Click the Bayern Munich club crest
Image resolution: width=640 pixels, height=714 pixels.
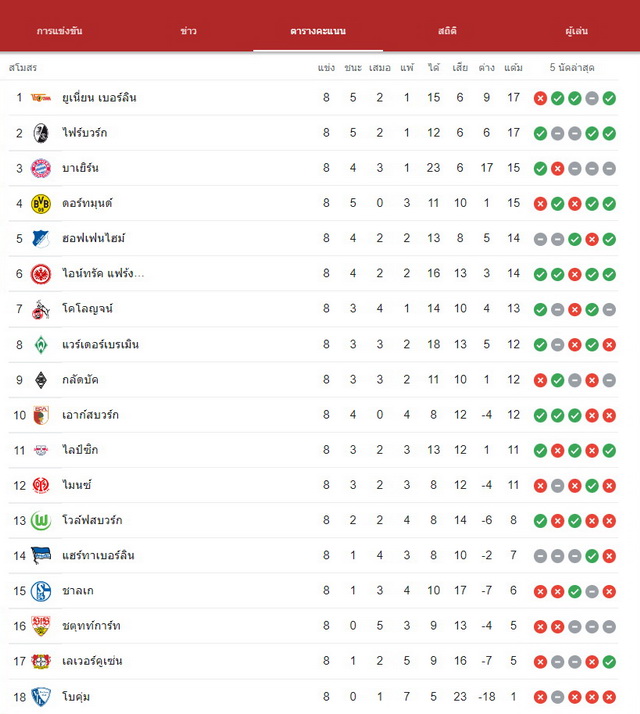pyautogui.click(x=41, y=168)
